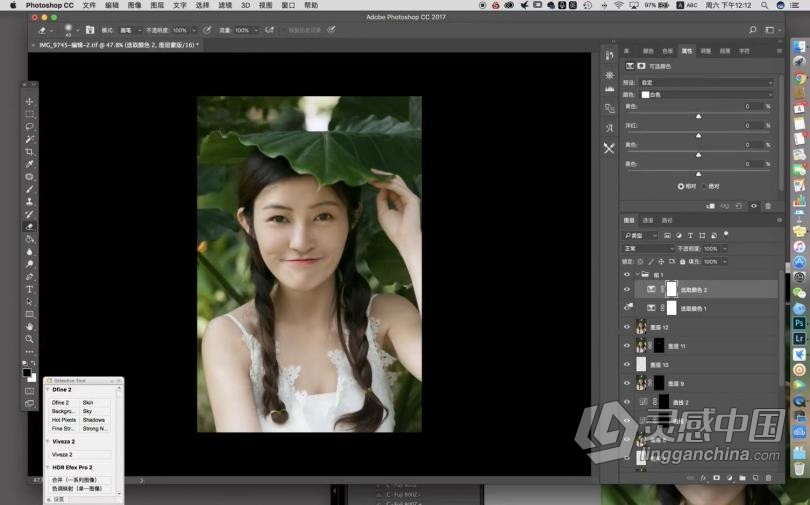Hide the 图层 12 layer
This screenshot has width=810, height=505.
627,327
